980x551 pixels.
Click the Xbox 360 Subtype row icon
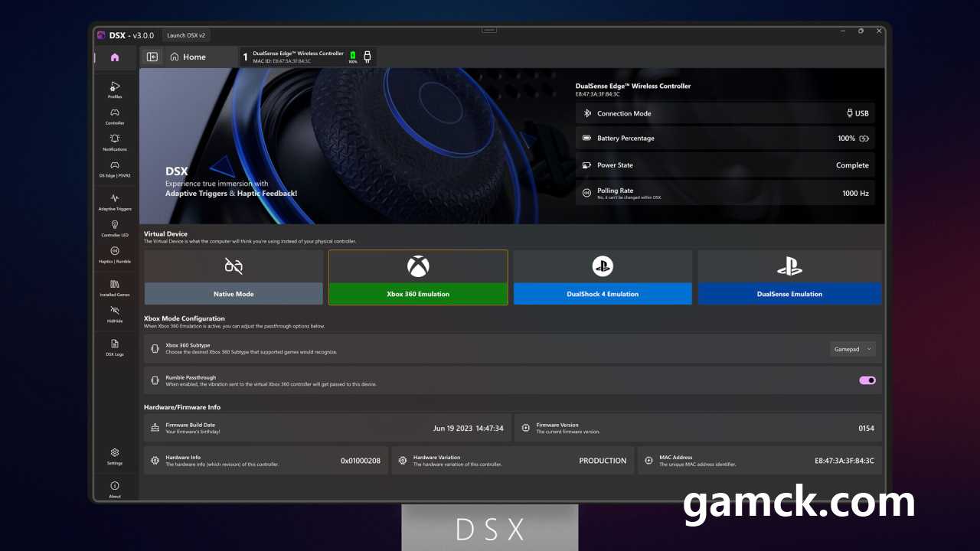pyautogui.click(x=155, y=348)
